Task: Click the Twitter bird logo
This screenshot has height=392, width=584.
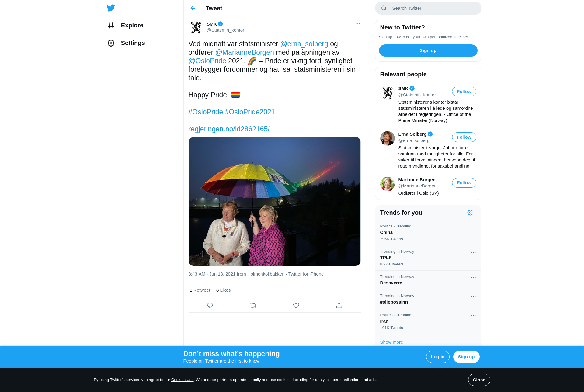Action: pyautogui.click(x=111, y=8)
